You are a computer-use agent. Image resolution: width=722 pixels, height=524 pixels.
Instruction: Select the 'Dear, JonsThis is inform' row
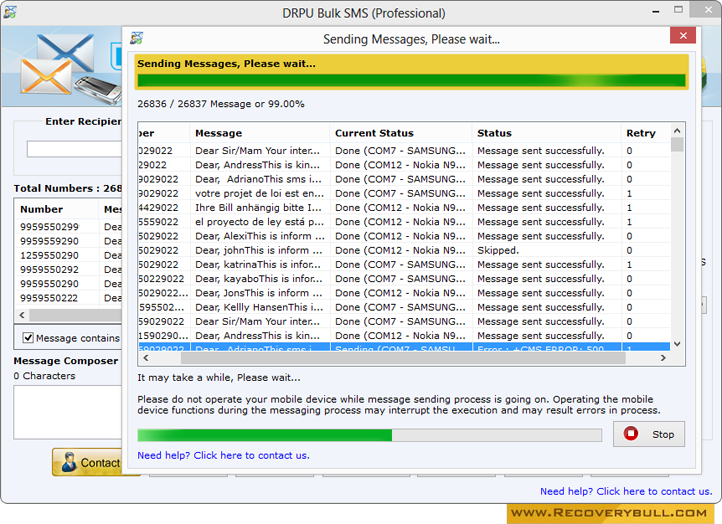(x=404, y=293)
